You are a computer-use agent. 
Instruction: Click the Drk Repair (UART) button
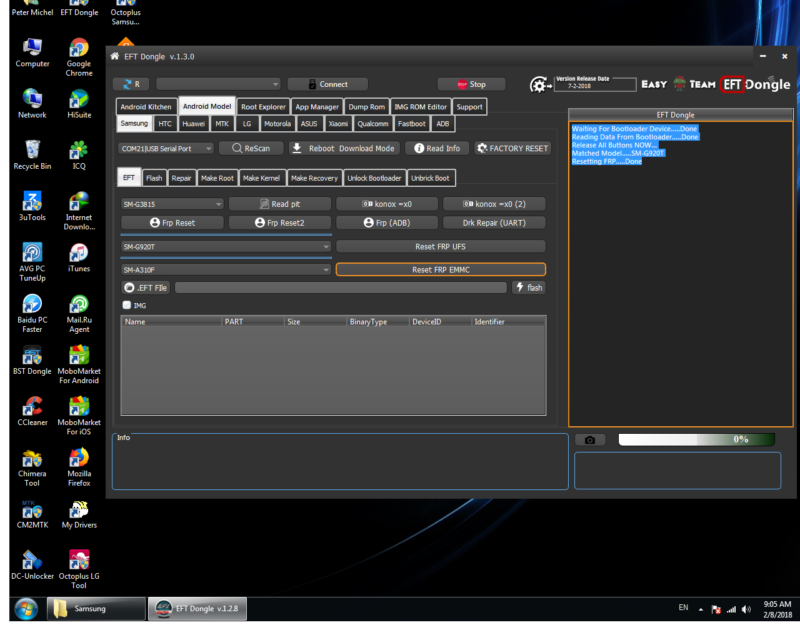point(494,223)
